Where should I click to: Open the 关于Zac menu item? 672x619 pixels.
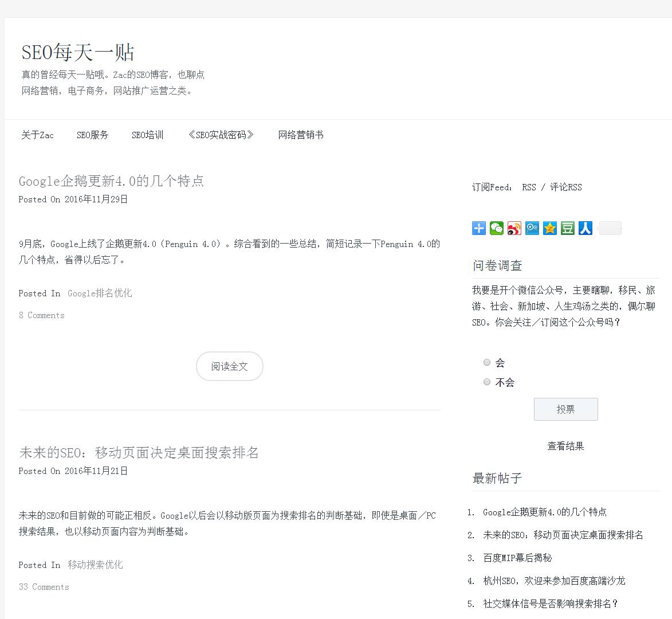tap(38, 135)
